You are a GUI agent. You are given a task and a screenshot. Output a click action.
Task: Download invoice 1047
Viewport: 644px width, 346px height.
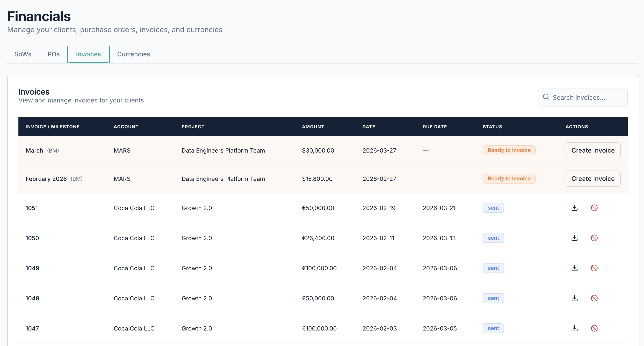coord(575,328)
